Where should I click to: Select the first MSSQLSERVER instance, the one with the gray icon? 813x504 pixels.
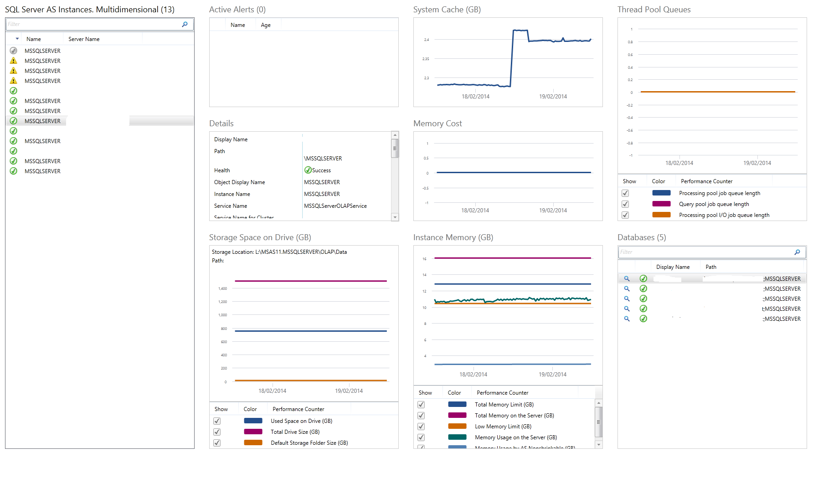100,51
